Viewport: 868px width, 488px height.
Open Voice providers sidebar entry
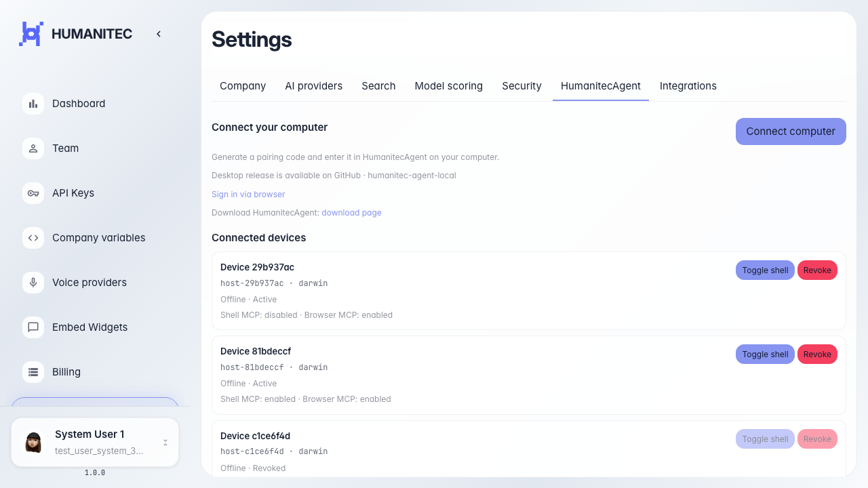pyautogui.click(x=95, y=283)
